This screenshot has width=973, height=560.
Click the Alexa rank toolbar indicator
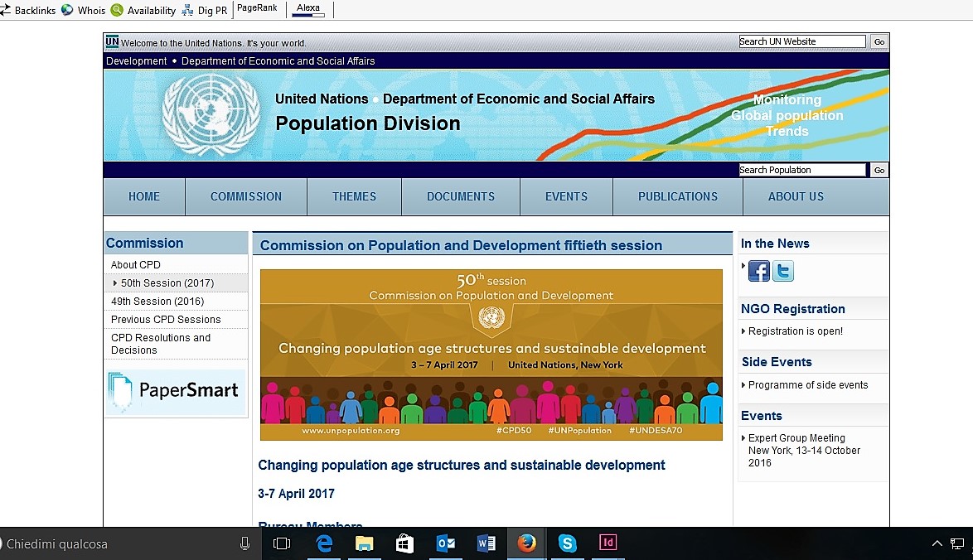click(308, 9)
